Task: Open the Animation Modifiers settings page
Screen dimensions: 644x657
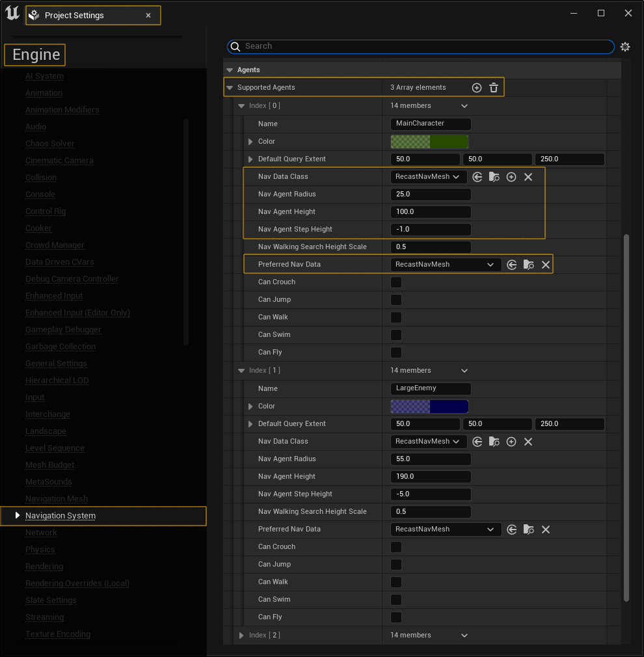Action: [x=62, y=109]
